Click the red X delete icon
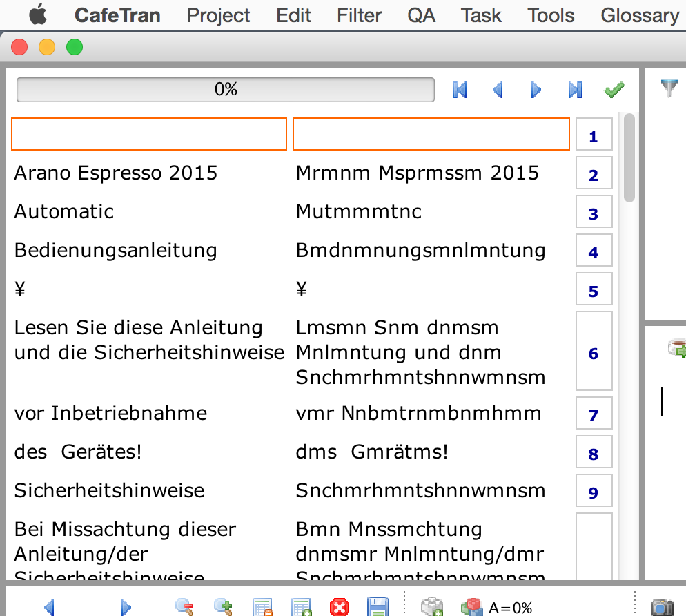This screenshot has width=686, height=616. pyautogui.click(x=340, y=607)
